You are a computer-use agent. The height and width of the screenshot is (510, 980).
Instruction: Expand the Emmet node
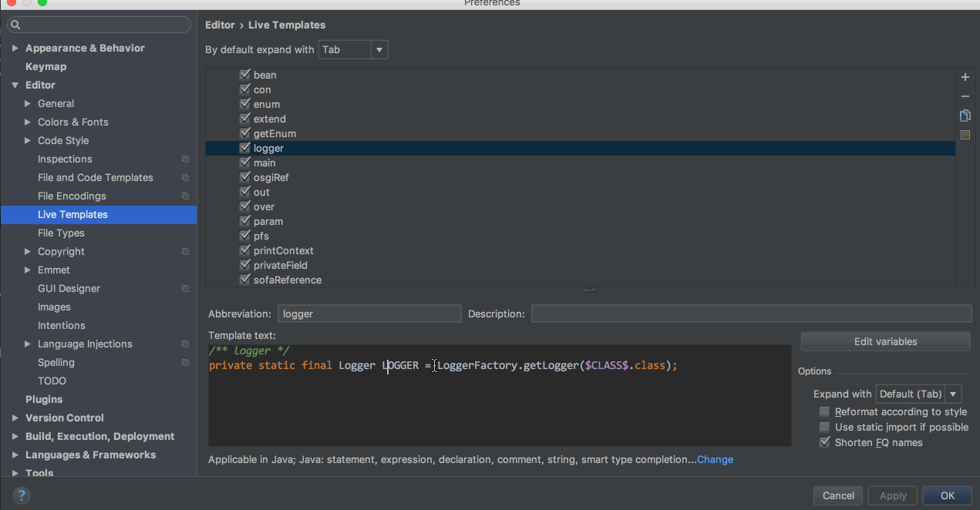point(28,270)
